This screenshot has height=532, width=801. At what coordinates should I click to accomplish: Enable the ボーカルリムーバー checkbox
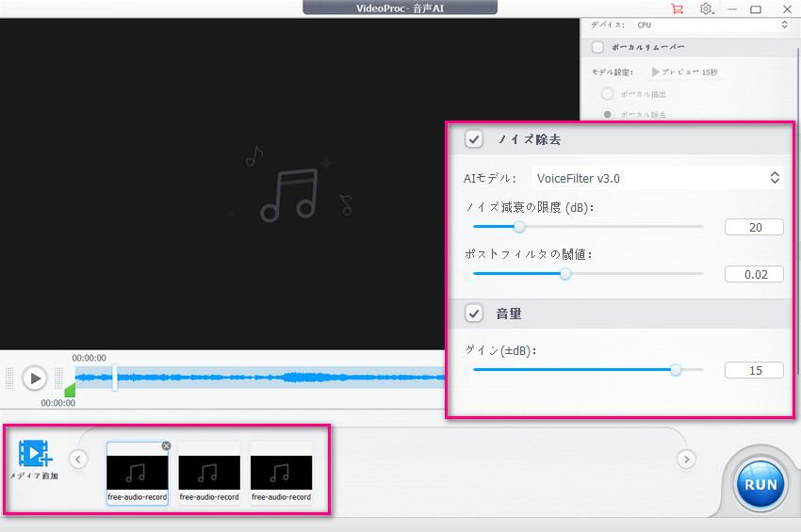[x=597, y=47]
